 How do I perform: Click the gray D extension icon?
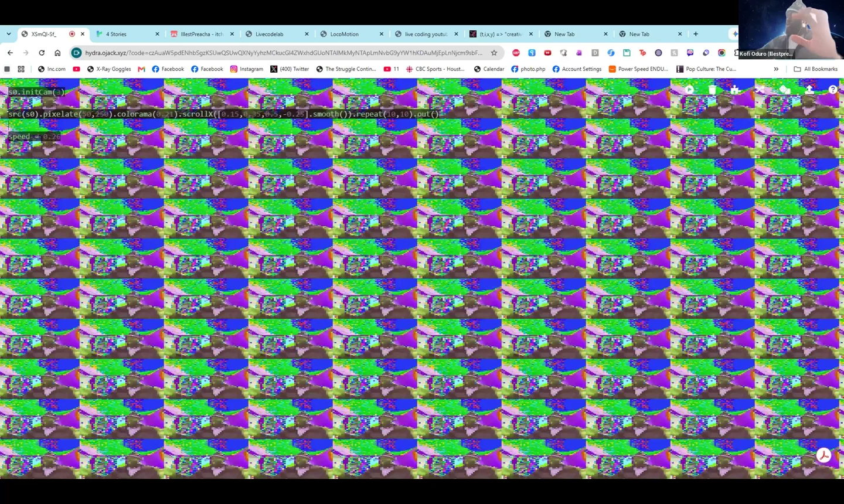point(595,53)
